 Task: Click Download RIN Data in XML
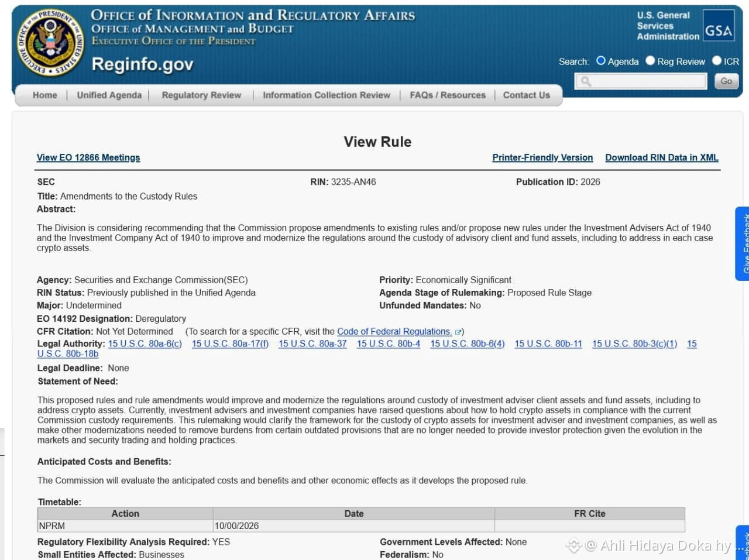[662, 157]
